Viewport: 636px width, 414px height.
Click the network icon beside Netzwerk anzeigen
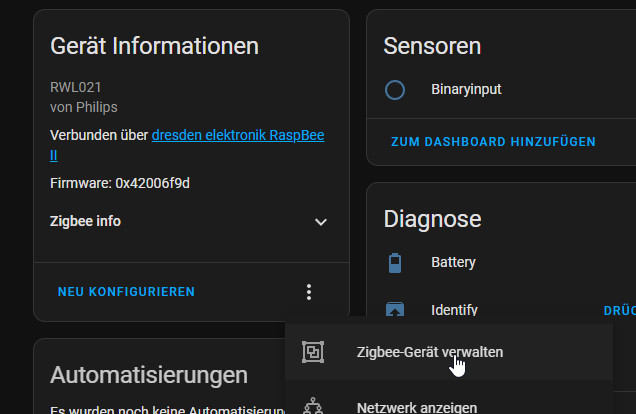pos(313,405)
